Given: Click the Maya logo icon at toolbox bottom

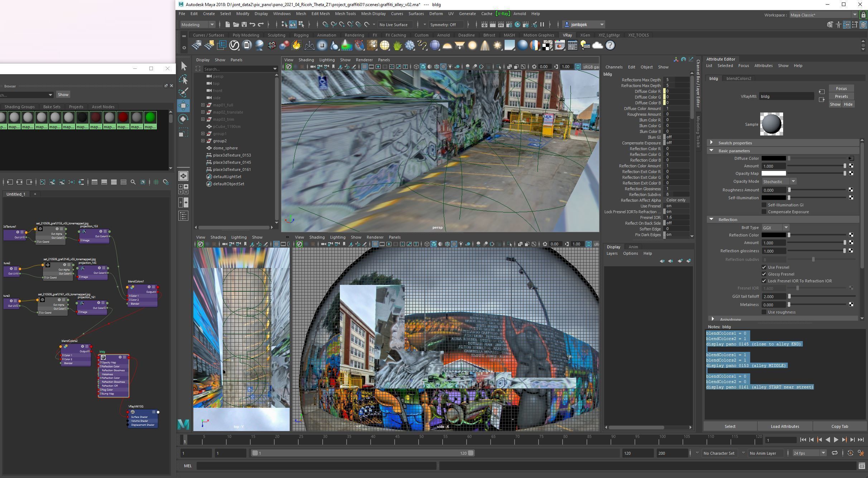Looking at the screenshot, I should click(183, 424).
